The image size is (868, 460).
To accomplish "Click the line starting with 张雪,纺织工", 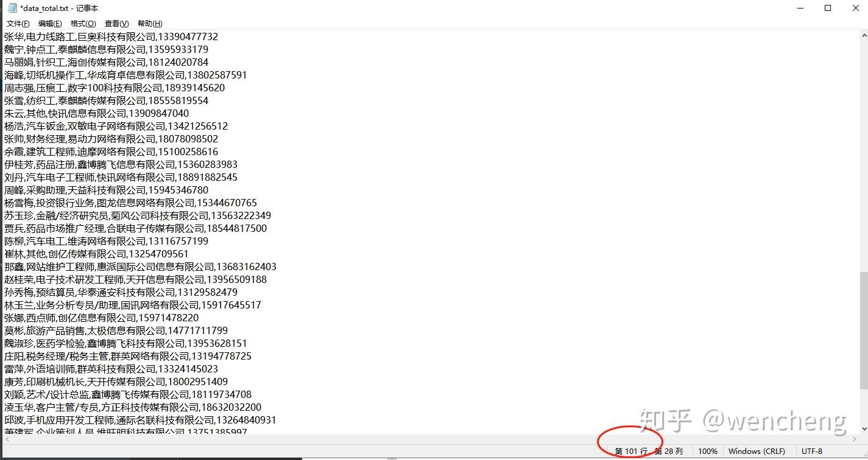I will coord(106,100).
